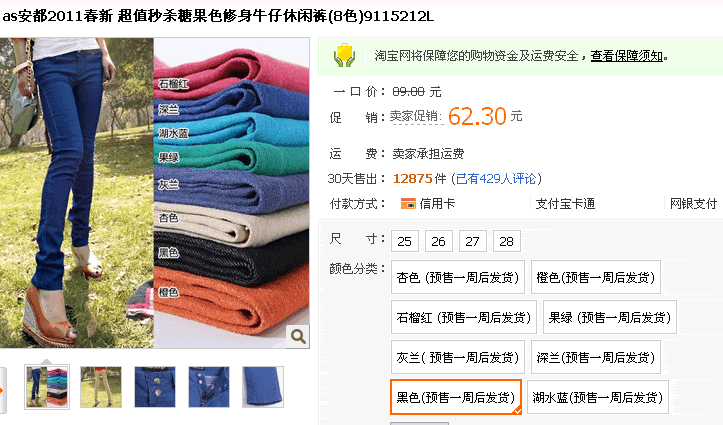The width and height of the screenshot is (723, 425).
Task: Pick the 湖水蓝 color option
Action: pyautogui.click(x=598, y=397)
